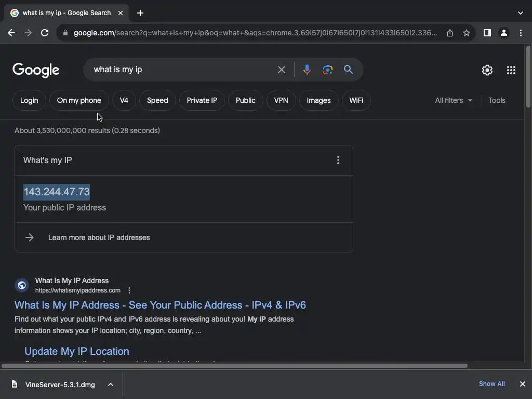Viewport: 532px width, 399px height.
Task: Reload the Google search page
Action: pos(45,33)
